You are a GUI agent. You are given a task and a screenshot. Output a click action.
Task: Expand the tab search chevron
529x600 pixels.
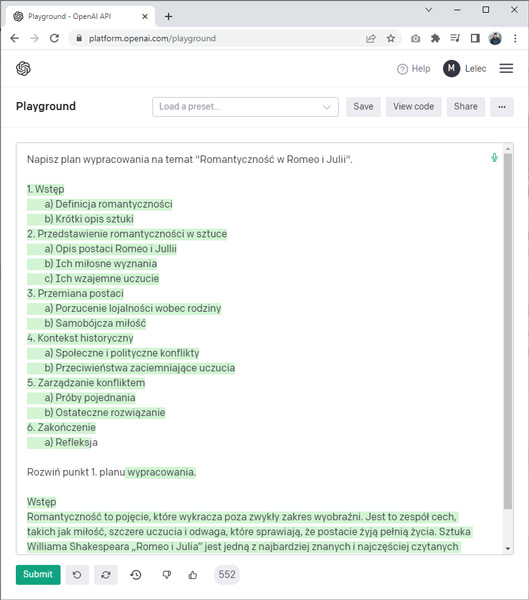click(429, 10)
